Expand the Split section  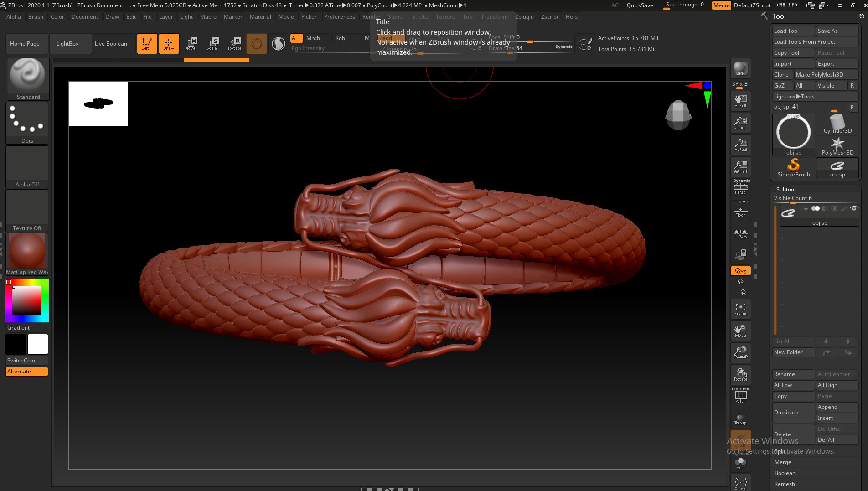click(x=780, y=451)
